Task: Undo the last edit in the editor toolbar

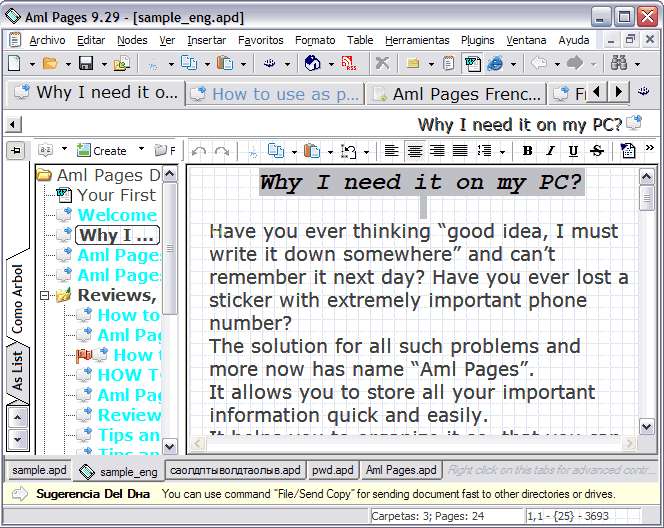Action: click(199, 151)
